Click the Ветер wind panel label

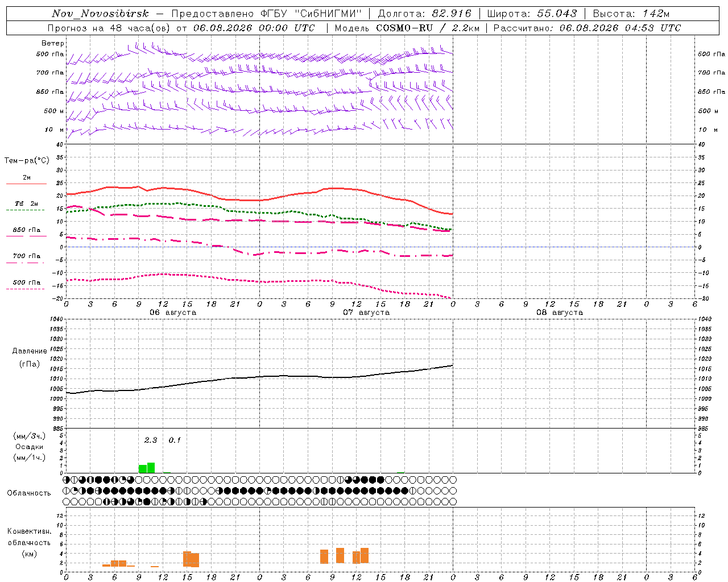coord(52,43)
